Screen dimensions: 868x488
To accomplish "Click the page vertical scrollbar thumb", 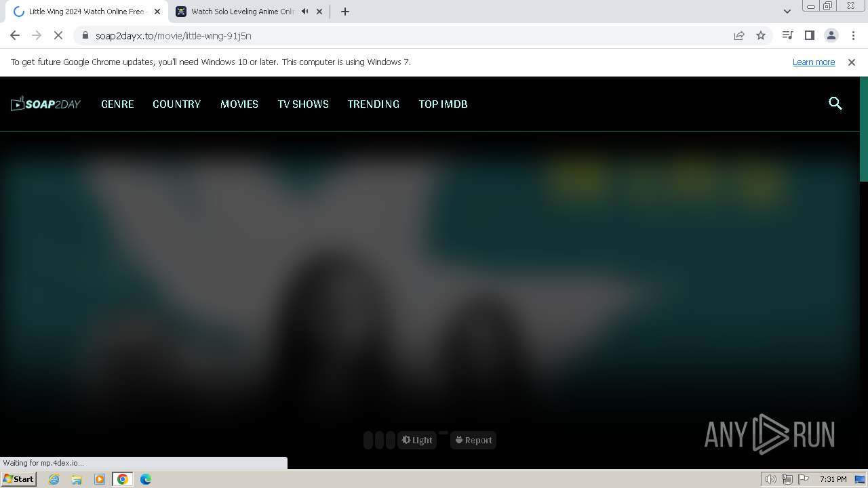I will (863, 129).
